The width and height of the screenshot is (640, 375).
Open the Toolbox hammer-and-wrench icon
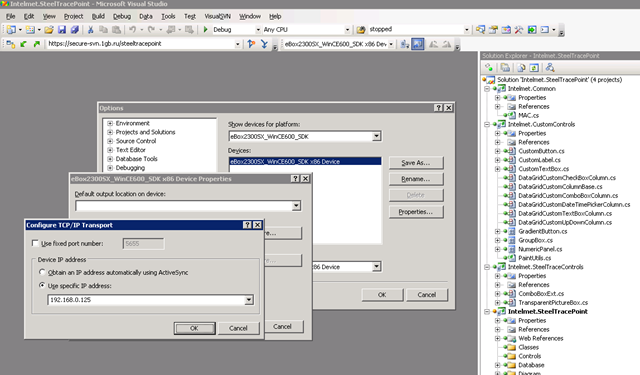pos(519,29)
